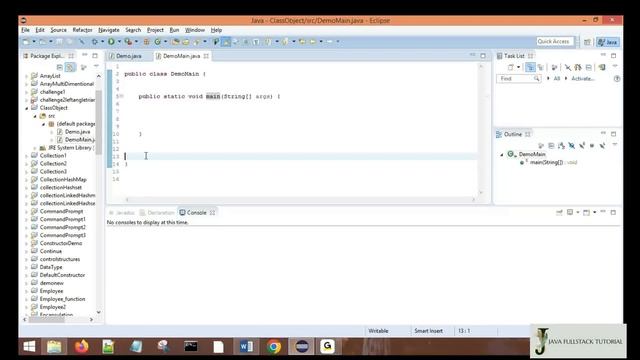640x360 pixels.
Task: Open Display Selected Console dropdown
Action: click(x=578, y=213)
